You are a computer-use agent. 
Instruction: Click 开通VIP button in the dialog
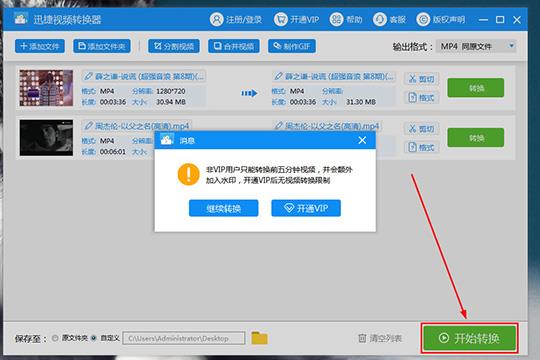[x=306, y=208]
